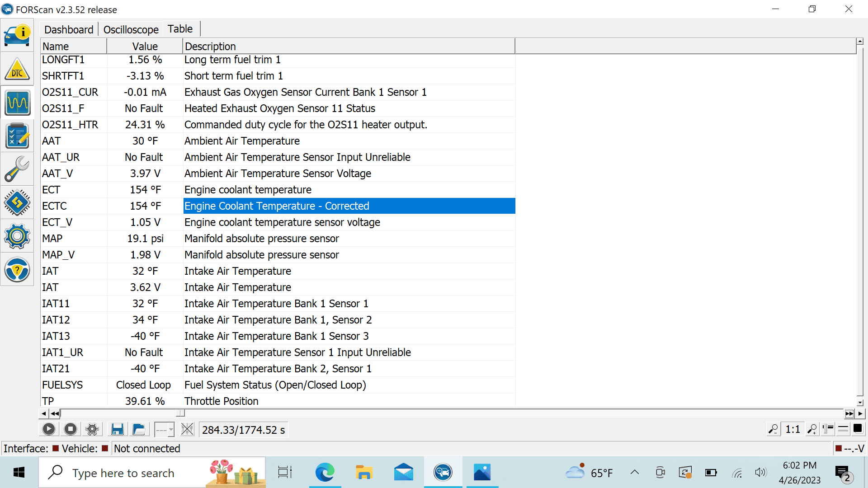
Task: Select the AAT_V voltage row
Action: click(278, 174)
